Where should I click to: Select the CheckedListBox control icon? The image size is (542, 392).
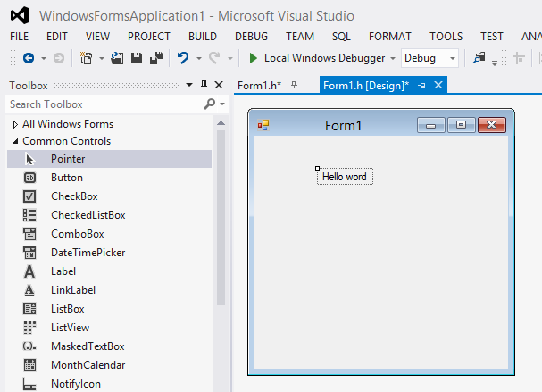(x=29, y=215)
